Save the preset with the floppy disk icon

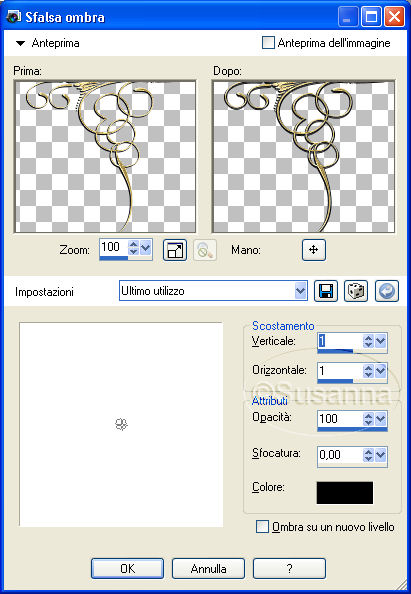(x=325, y=291)
